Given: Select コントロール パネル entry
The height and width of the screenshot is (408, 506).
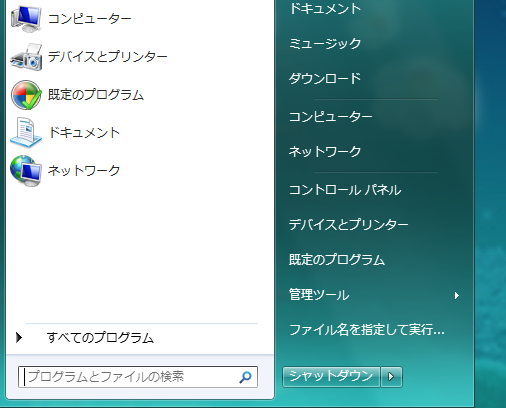Looking at the screenshot, I should pyautogui.click(x=345, y=190).
